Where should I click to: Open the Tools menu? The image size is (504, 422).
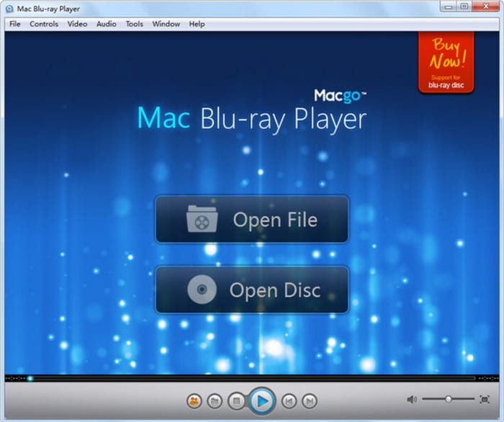[135, 24]
